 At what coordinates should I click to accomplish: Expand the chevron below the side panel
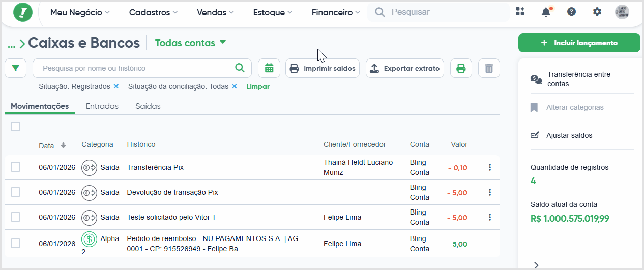coord(536,265)
